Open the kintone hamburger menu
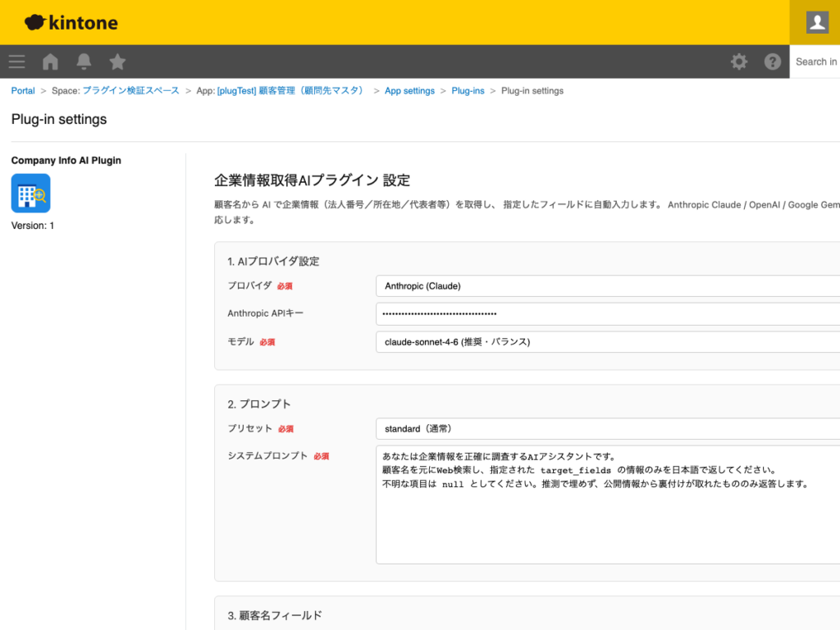840x630 pixels. click(16, 62)
